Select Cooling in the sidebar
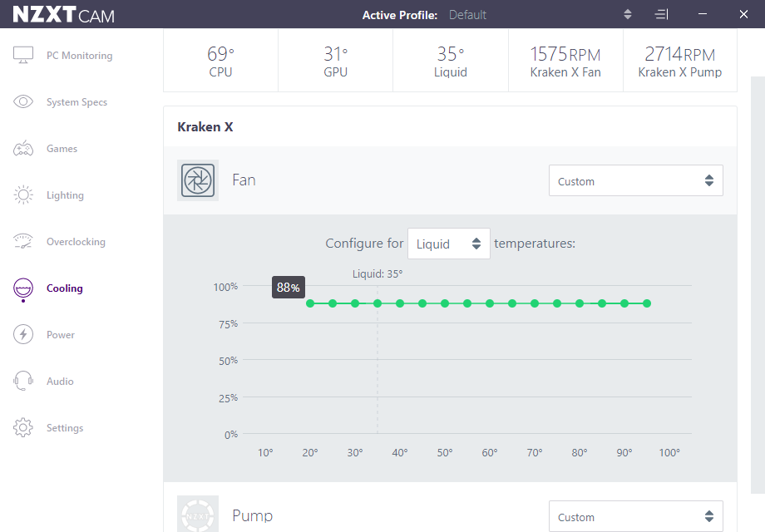This screenshot has height=532, width=765. (64, 288)
